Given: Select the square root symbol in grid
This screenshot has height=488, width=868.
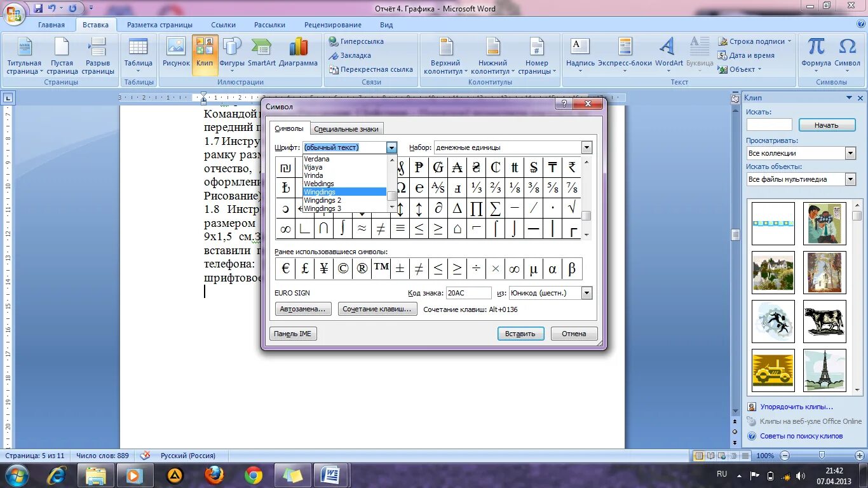Looking at the screenshot, I should 572,208.
